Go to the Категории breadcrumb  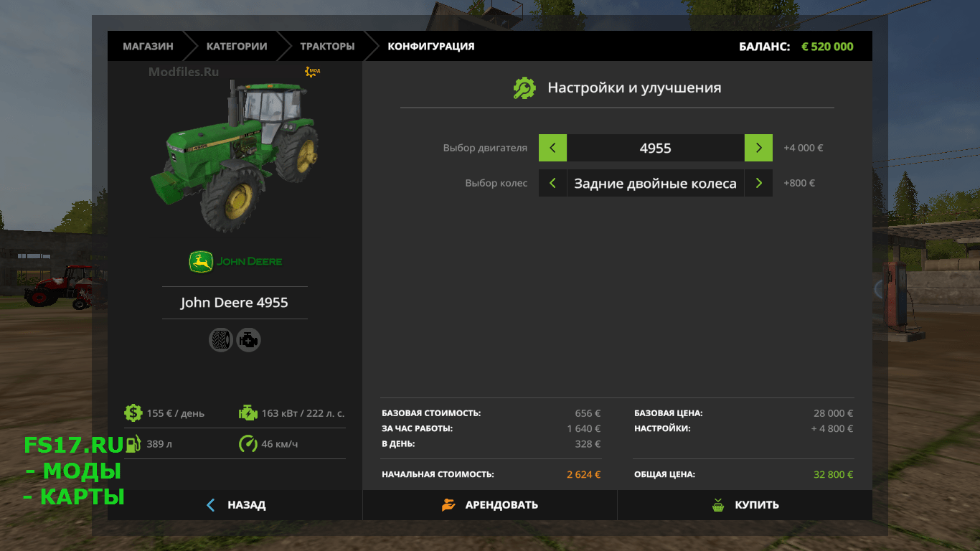click(237, 47)
